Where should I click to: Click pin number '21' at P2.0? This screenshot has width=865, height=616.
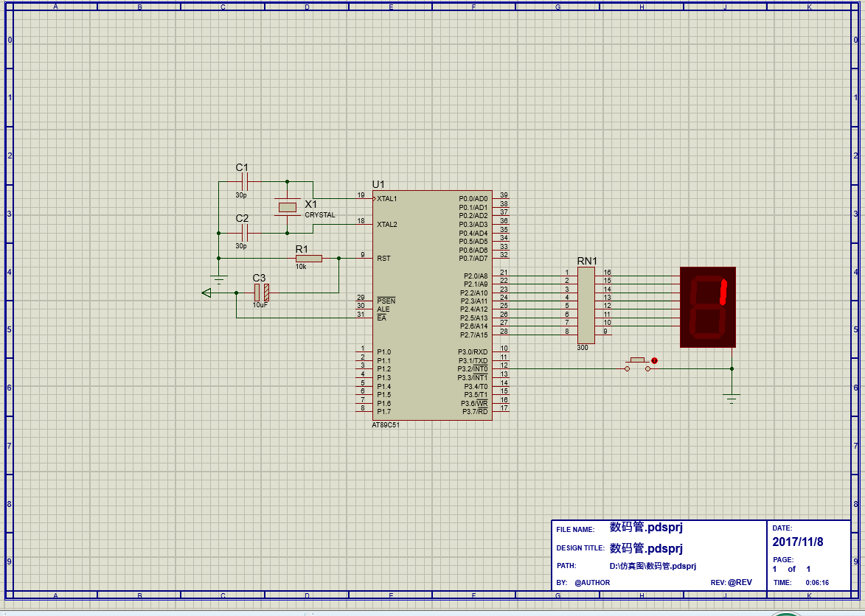click(504, 272)
